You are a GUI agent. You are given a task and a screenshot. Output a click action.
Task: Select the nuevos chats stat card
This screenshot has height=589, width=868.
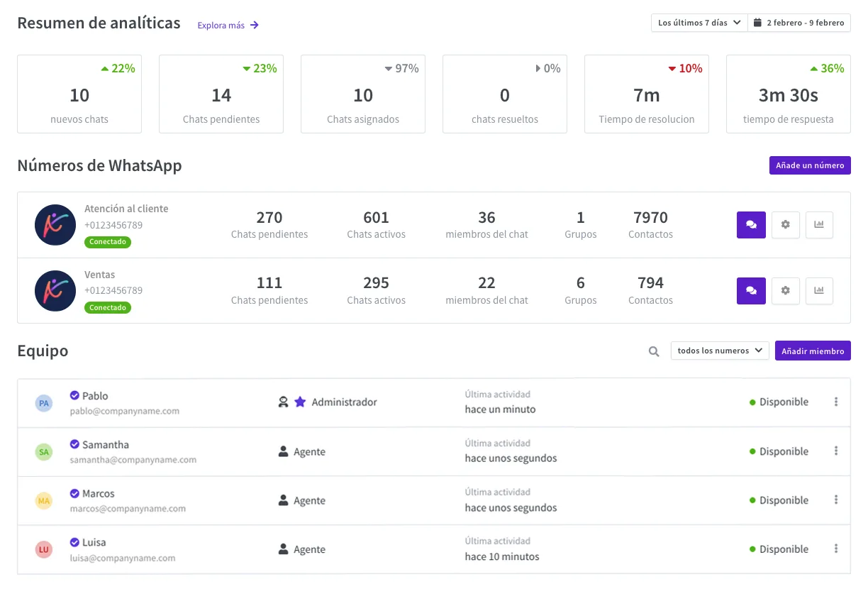click(x=79, y=94)
